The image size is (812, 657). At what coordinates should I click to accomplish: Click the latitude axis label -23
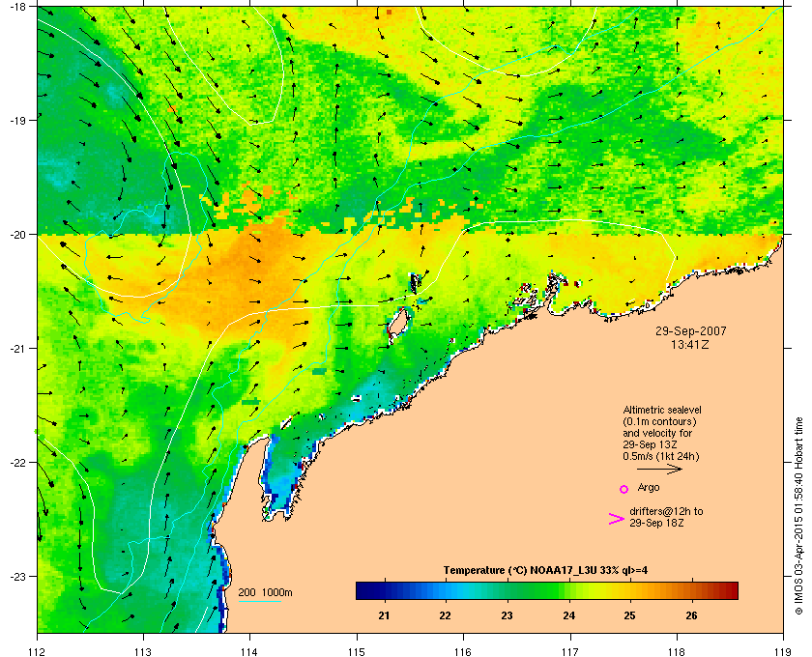17,576
